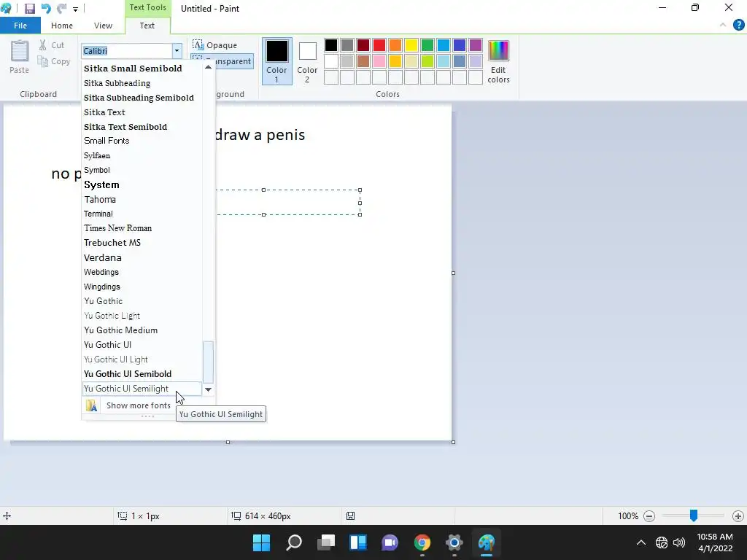Choose Yu Gothic UI Semibold font
The height and width of the screenshot is (560, 747).
pos(142,374)
